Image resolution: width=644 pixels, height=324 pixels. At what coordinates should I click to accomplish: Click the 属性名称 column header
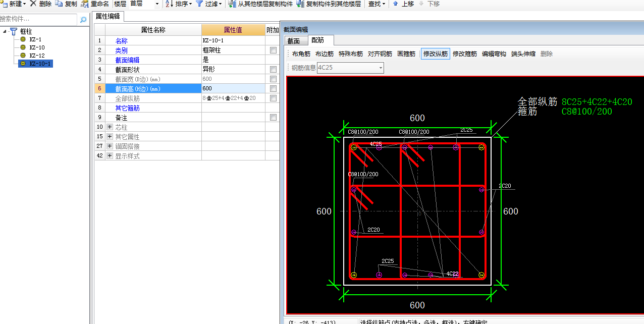[x=153, y=30]
